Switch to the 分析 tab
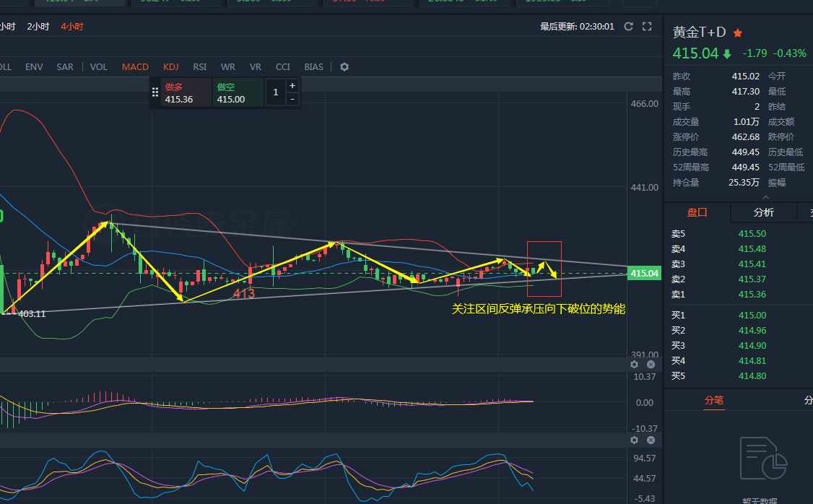 coord(763,212)
